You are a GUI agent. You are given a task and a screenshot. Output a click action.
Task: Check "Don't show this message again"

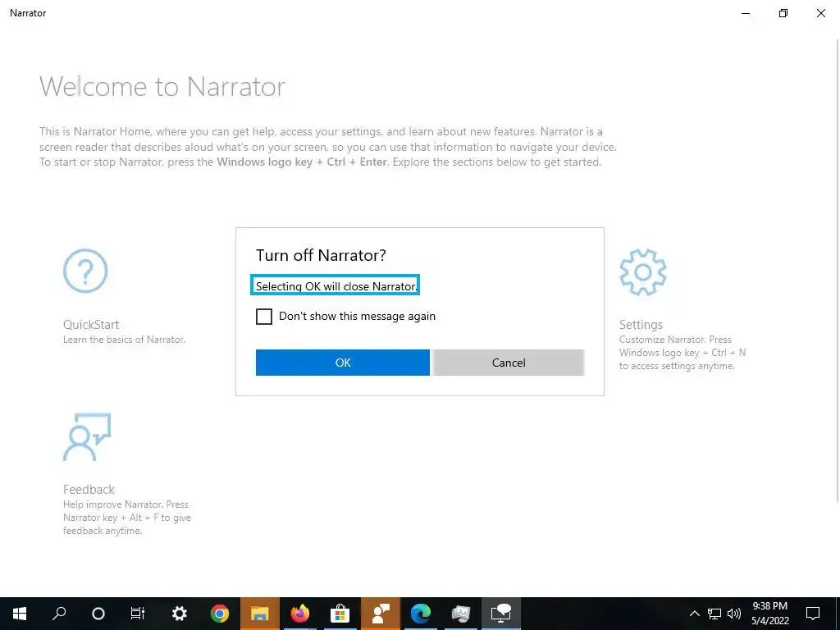pos(264,317)
